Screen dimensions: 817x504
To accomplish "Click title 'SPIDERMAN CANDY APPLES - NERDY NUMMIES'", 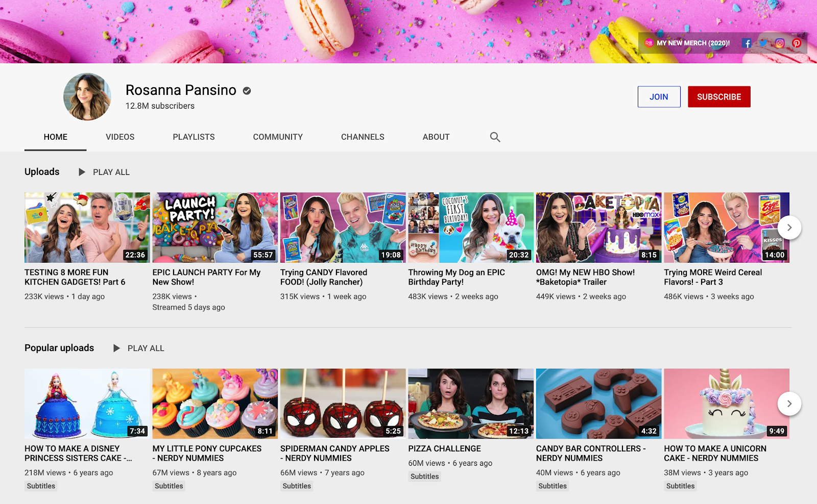I will tap(335, 453).
